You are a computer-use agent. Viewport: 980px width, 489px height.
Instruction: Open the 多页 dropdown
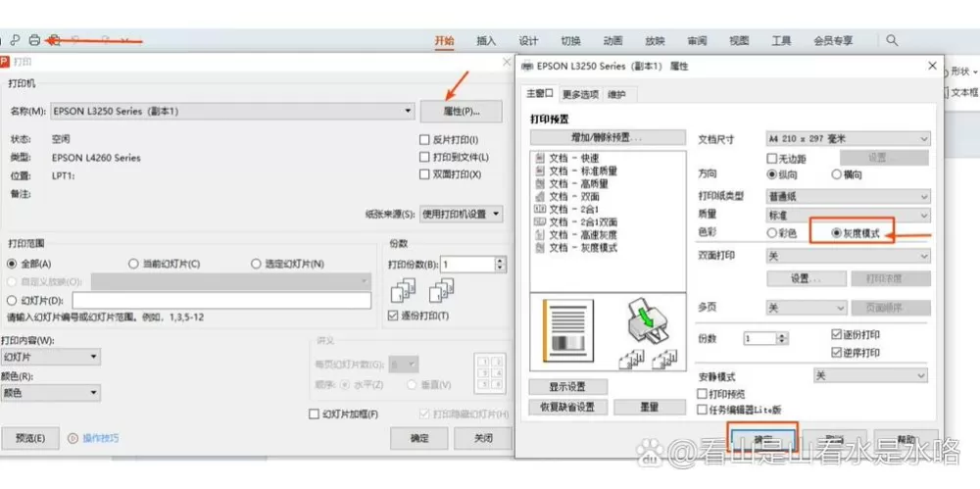807,308
